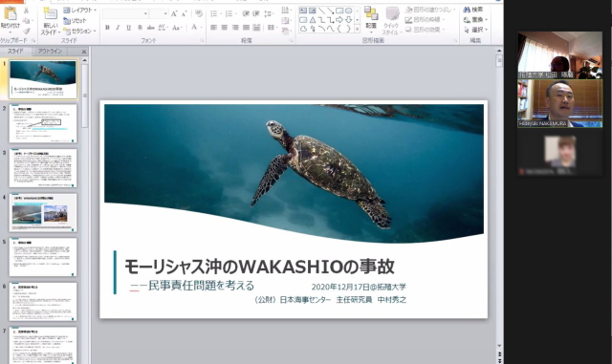Click the Find (検索) button

pos(473,10)
